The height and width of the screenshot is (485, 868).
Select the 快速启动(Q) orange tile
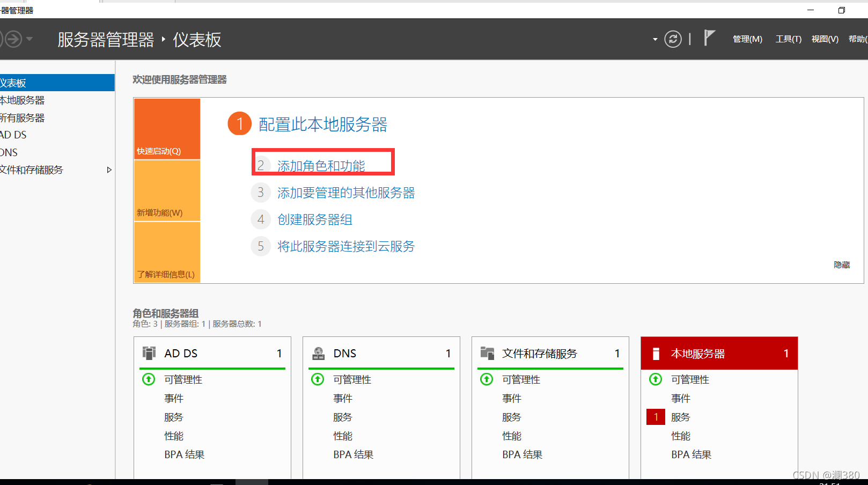pyautogui.click(x=167, y=129)
